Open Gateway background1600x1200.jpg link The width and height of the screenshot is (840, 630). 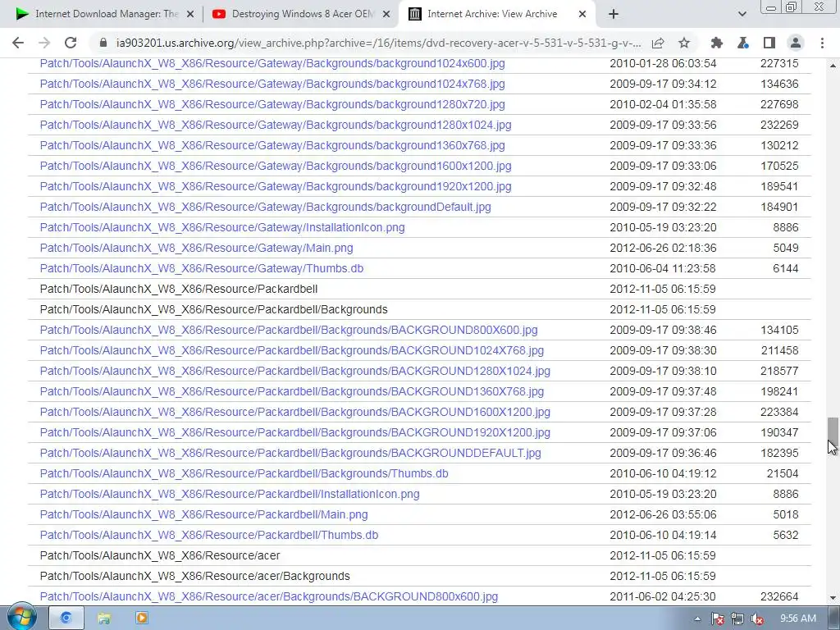[x=276, y=166]
